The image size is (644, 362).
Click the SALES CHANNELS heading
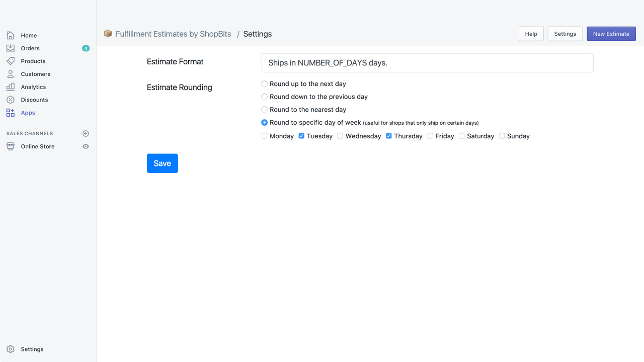(30, 134)
